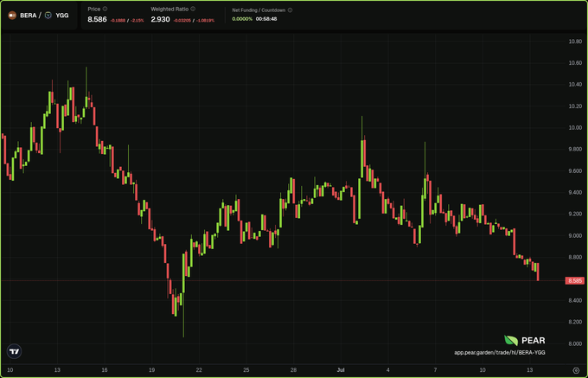Click the 16 date label on time axis
The width and height of the screenshot is (588, 378).
(105, 370)
